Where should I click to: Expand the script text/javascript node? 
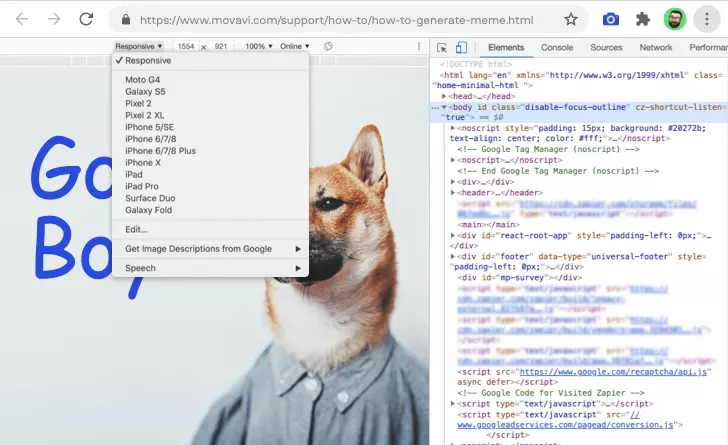tap(453, 404)
